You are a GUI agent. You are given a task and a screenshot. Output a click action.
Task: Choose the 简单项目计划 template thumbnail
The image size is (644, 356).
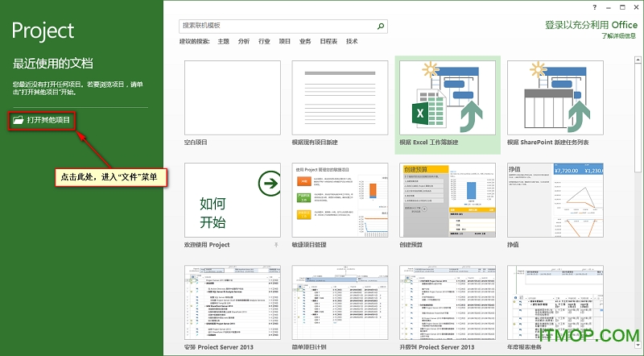pos(340,303)
